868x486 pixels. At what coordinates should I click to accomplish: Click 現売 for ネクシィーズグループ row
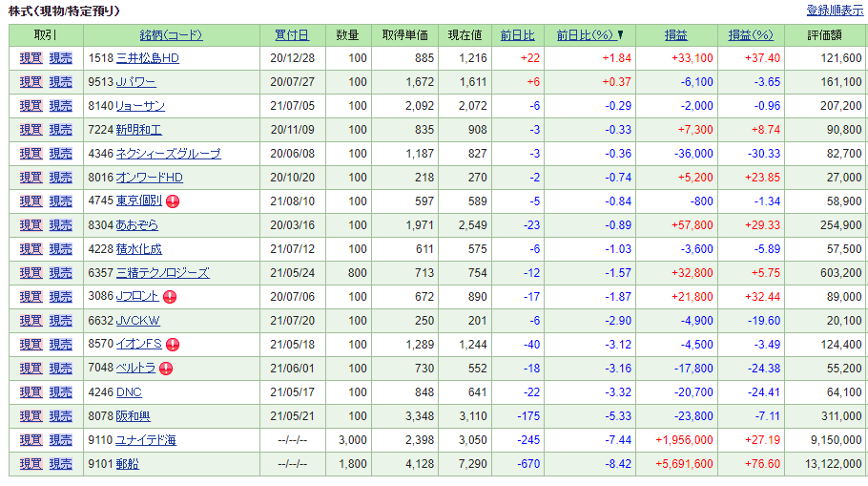coord(61,154)
